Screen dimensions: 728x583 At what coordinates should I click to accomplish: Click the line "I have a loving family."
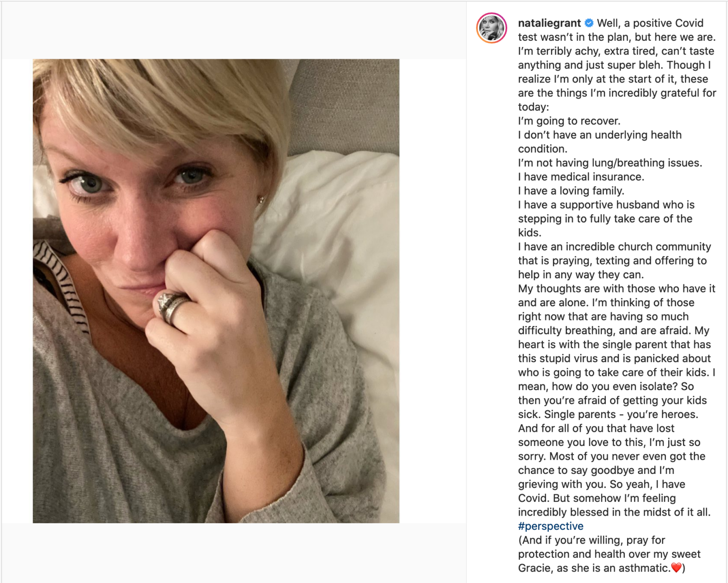tap(571, 191)
